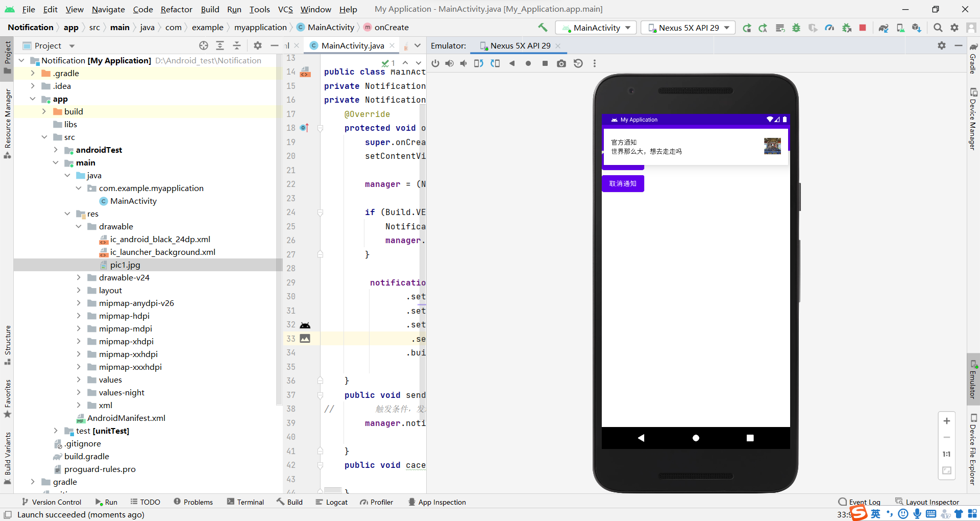
Task: Profile the app with the Profiler icon
Action: pyautogui.click(x=829, y=28)
